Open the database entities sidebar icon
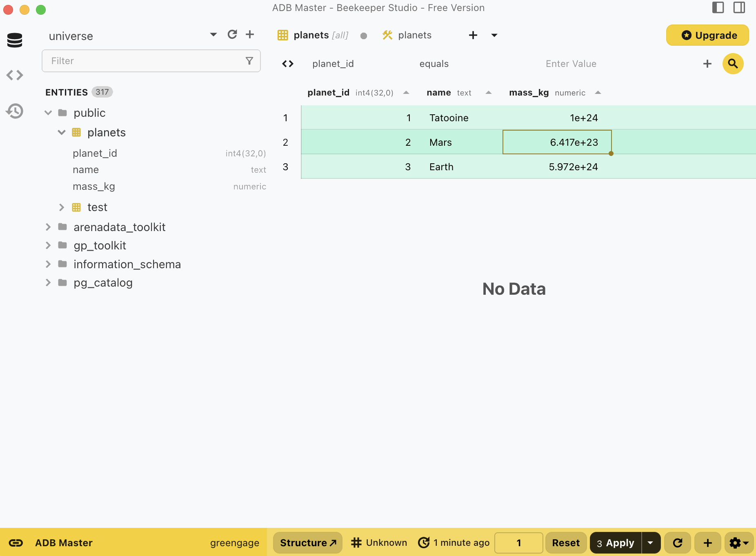This screenshot has width=756, height=556. point(15,40)
